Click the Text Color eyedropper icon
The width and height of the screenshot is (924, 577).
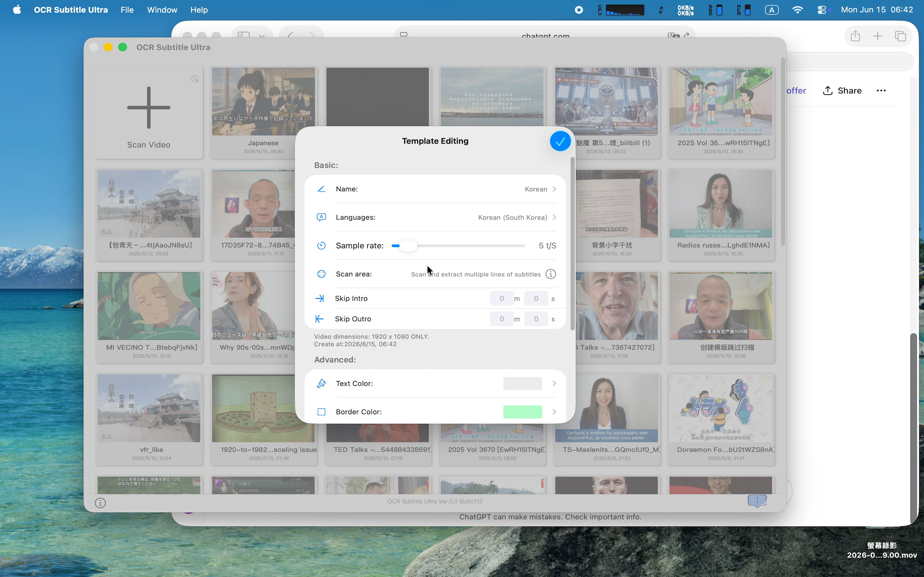click(321, 383)
